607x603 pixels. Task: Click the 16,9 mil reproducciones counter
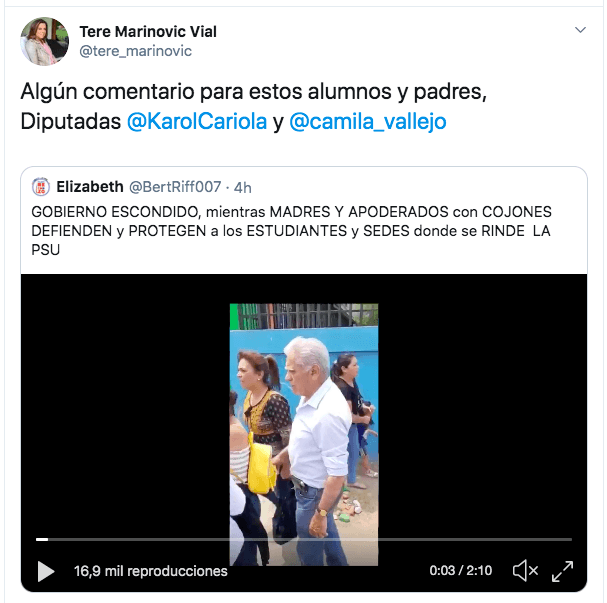pos(151,571)
